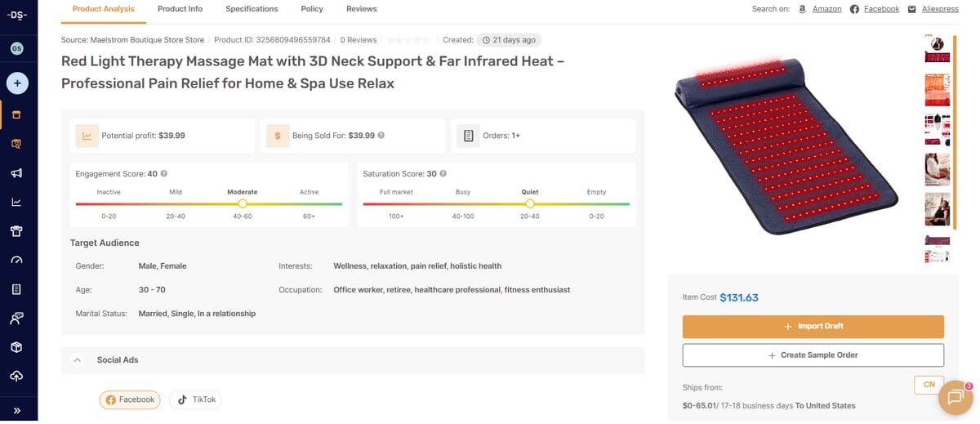Switch to the Reviews tab
Viewport: 980px width, 424px height.
[361, 9]
